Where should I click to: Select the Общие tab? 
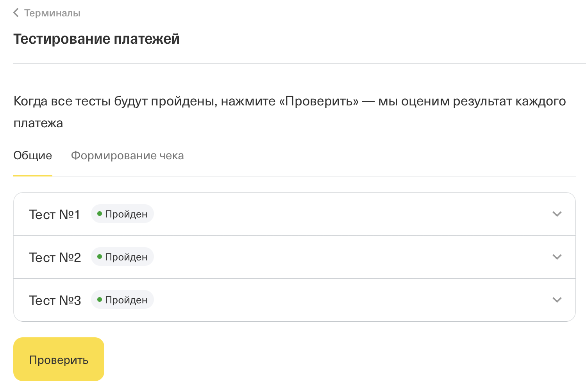tap(32, 155)
